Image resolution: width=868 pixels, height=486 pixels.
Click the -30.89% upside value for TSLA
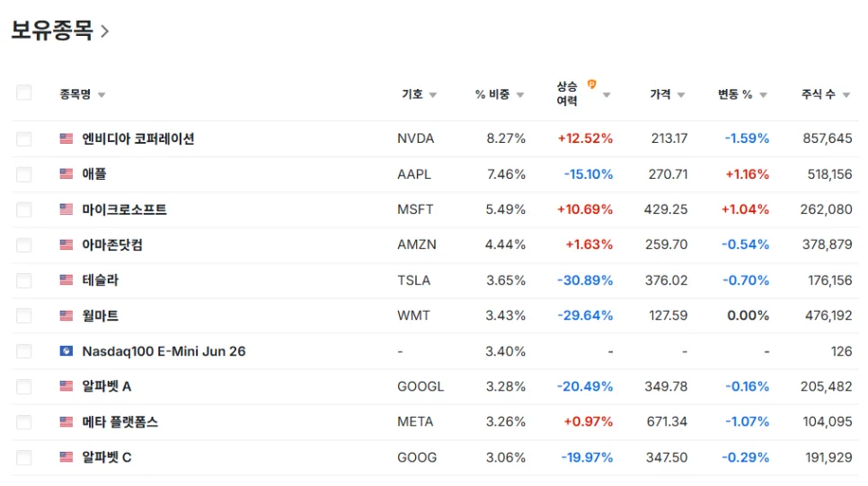tap(585, 280)
